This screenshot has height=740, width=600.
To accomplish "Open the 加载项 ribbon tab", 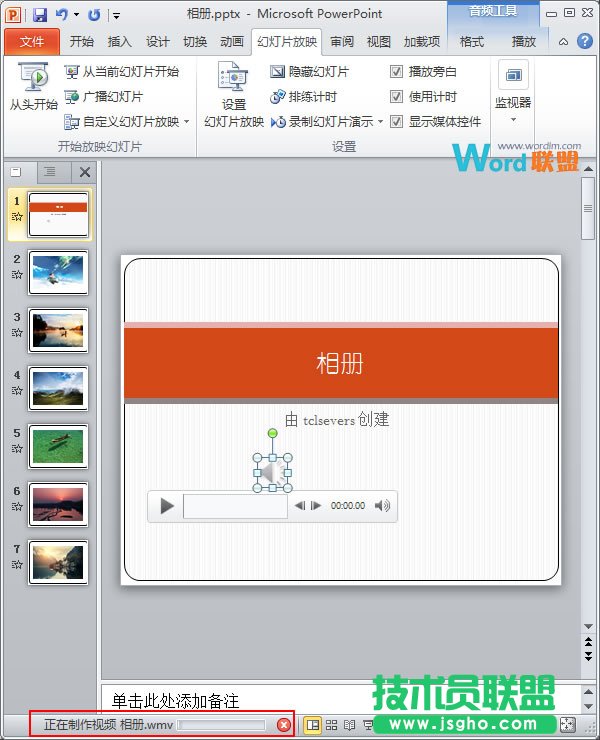I will [x=422, y=42].
